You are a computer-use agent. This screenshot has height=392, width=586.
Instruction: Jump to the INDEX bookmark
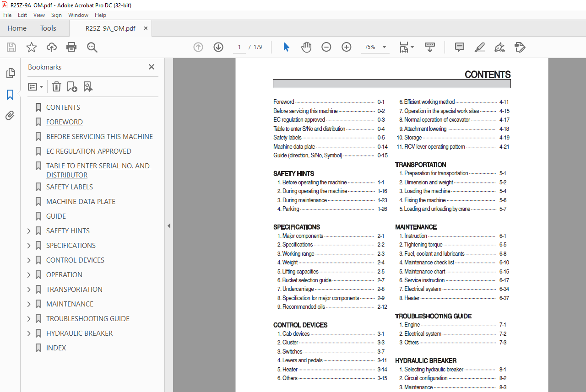[x=56, y=348]
